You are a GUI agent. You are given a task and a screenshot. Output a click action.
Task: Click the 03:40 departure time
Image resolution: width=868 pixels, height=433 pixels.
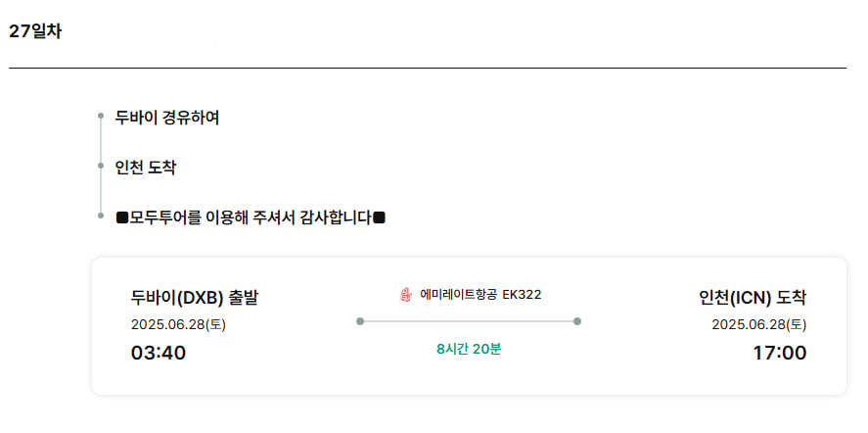click(x=159, y=354)
